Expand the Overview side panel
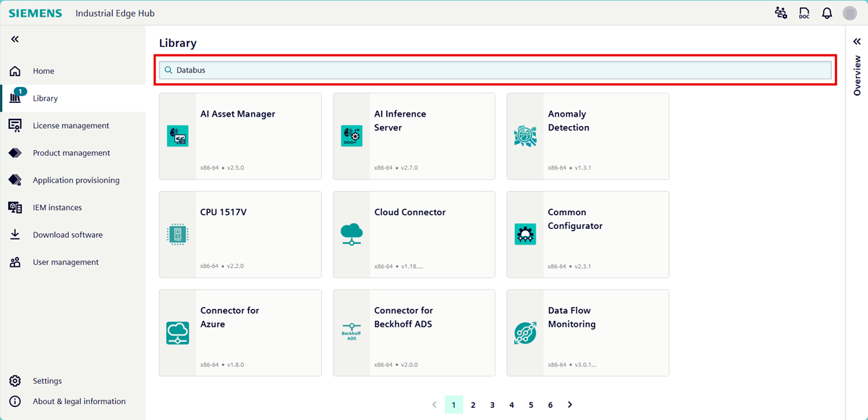Screen dimensions: 868x420 pos(857,42)
